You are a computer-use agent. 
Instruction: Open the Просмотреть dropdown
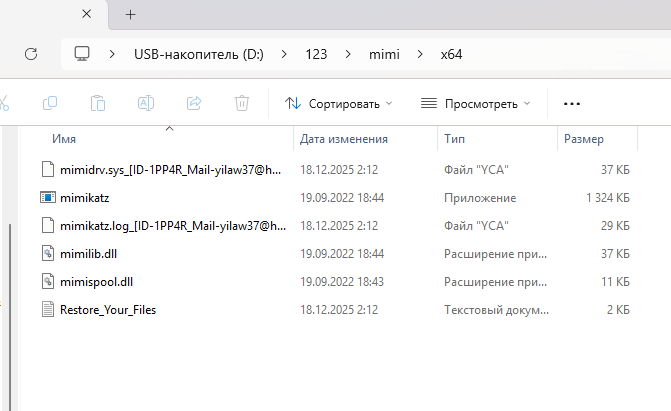(x=475, y=103)
